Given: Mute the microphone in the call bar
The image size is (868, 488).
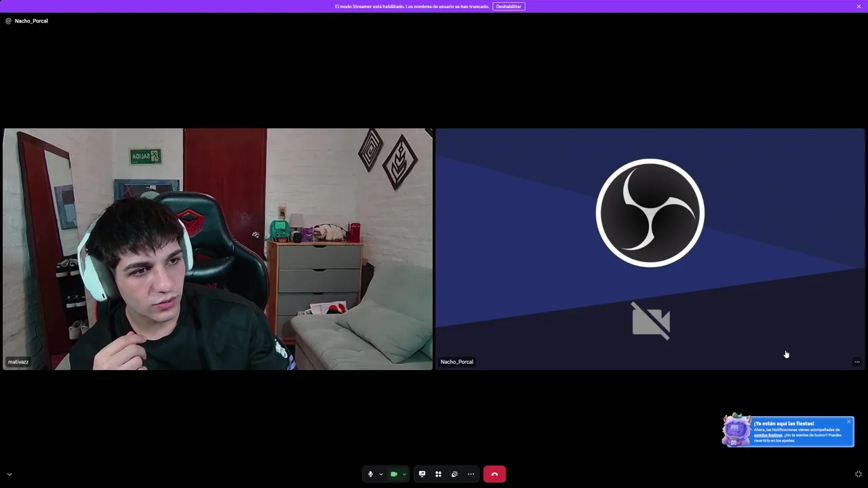Looking at the screenshot, I should (370, 474).
